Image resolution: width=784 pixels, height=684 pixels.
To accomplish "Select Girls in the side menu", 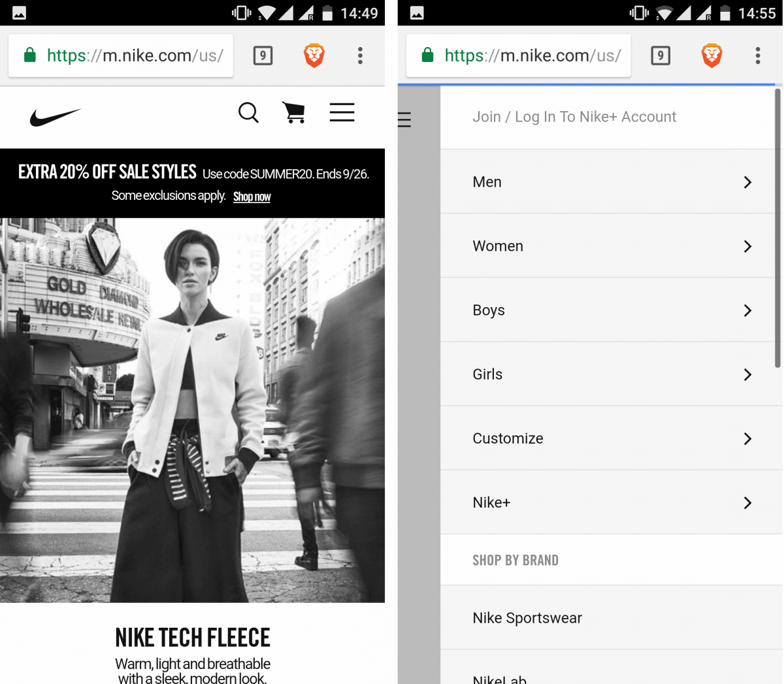I will [487, 374].
